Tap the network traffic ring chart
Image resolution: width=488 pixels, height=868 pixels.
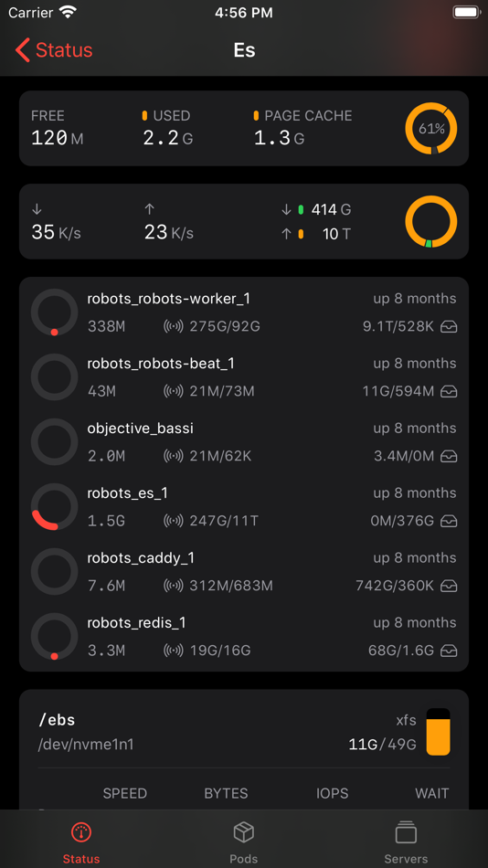pos(431,221)
